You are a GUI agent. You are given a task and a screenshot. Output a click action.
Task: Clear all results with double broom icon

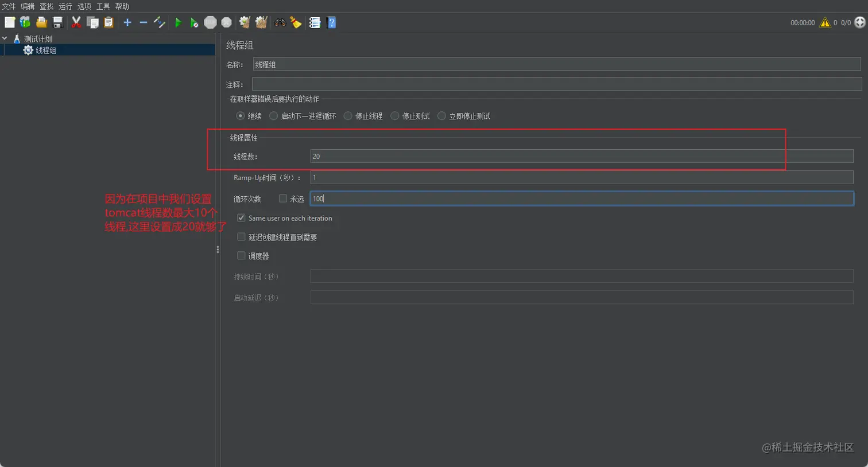click(261, 22)
